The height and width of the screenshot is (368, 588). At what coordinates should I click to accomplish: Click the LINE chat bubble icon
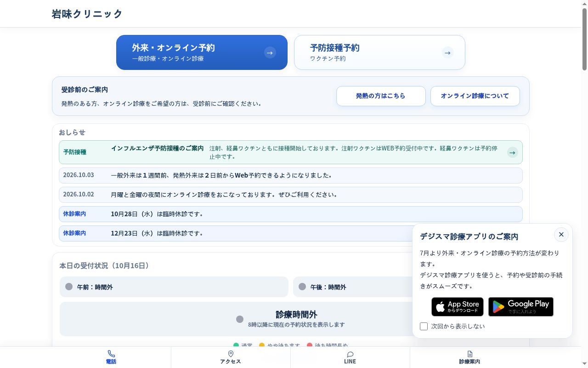[x=350, y=354]
